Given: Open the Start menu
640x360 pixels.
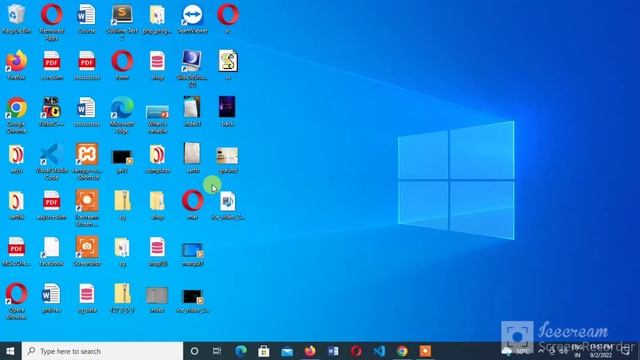Looking at the screenshot, I should click(x=11, y=351).
